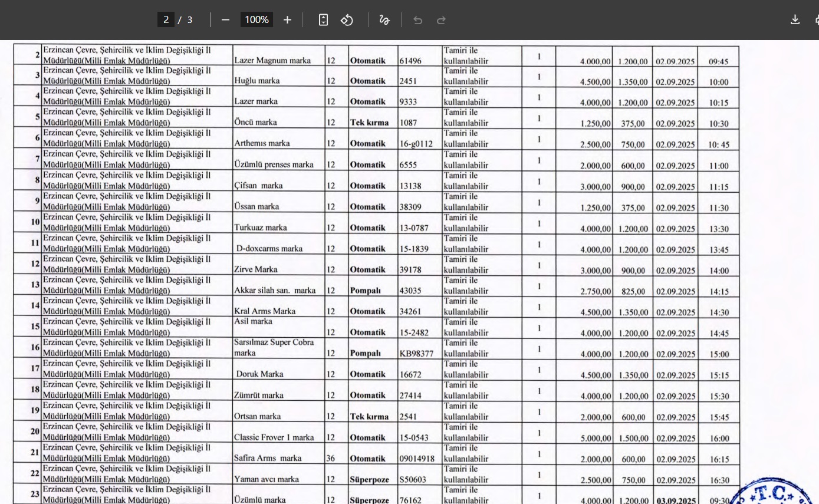Click serial number '61496'
819x504 pixels.
click(410, 61)
